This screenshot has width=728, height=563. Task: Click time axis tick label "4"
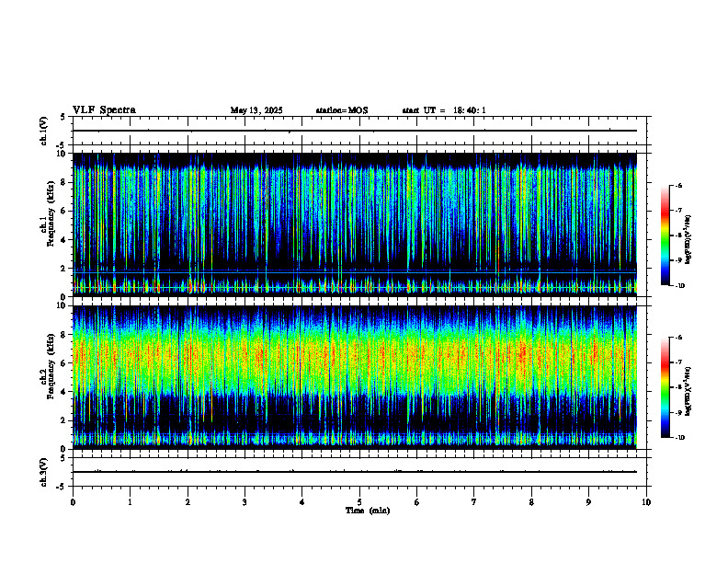(302, 502)
